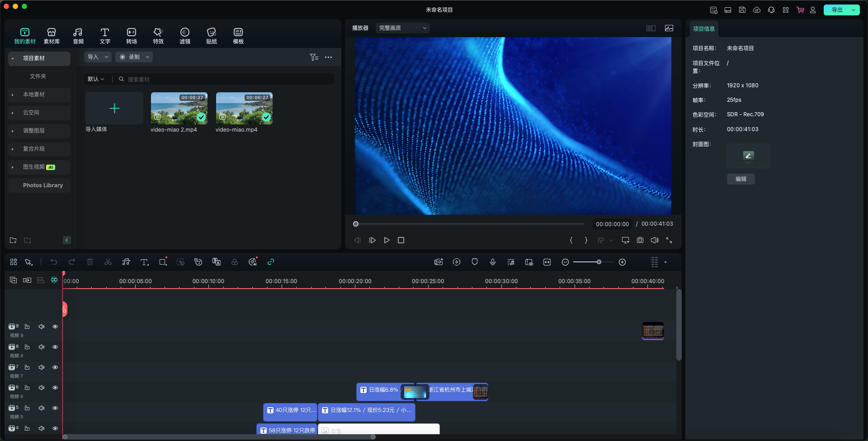Toggle visibility of 视频 6 track
The width and height of the screenshot is (868, 441).
55,388
